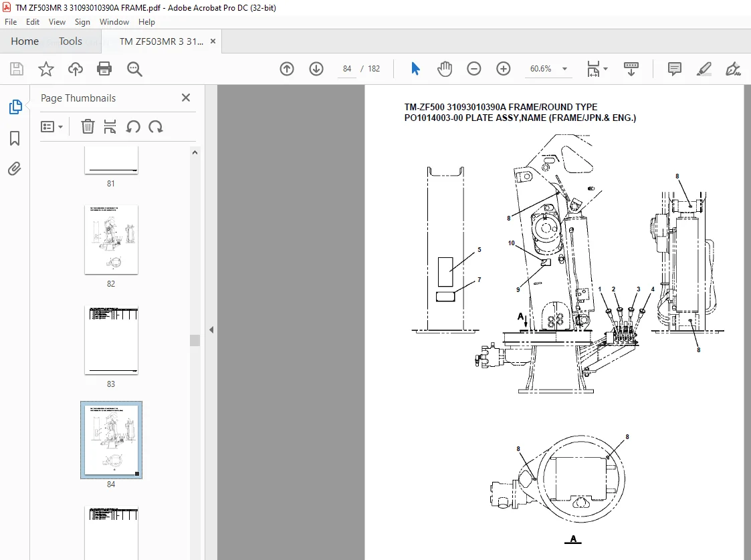Image resolution: width=751 pixels, height=560 pixels.
Task: Rotate page clockwise
Action: [156, 127]
